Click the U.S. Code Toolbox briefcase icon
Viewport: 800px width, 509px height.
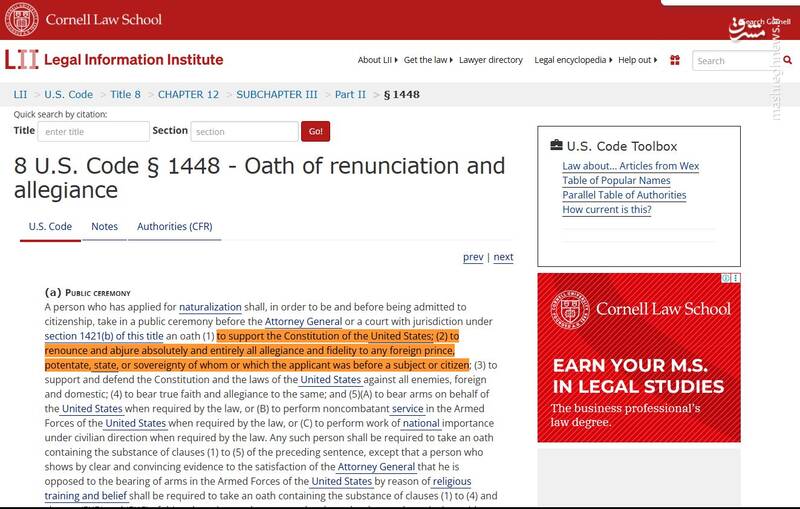556,145
